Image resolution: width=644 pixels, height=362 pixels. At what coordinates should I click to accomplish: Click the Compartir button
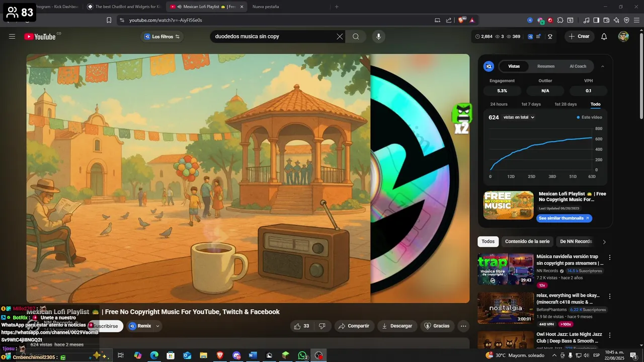354,326
